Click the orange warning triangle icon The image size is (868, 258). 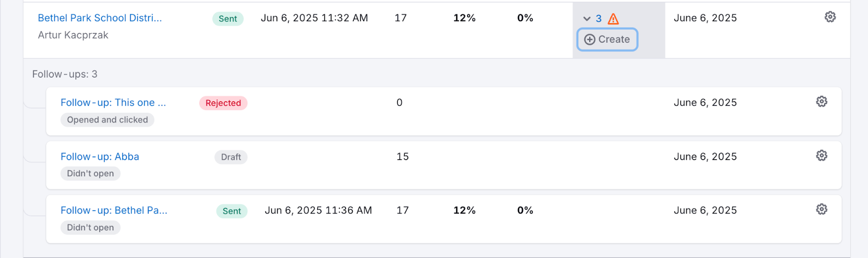pos(614,19)
